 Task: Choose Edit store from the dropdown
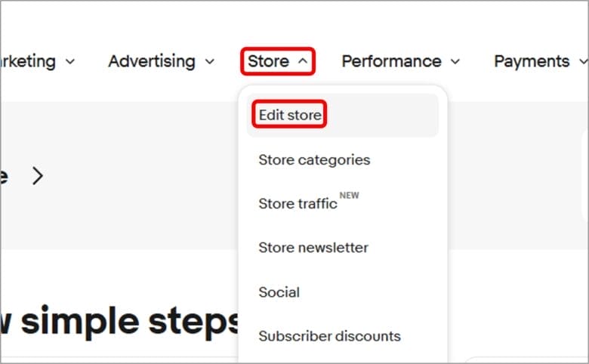coord(290,115)
